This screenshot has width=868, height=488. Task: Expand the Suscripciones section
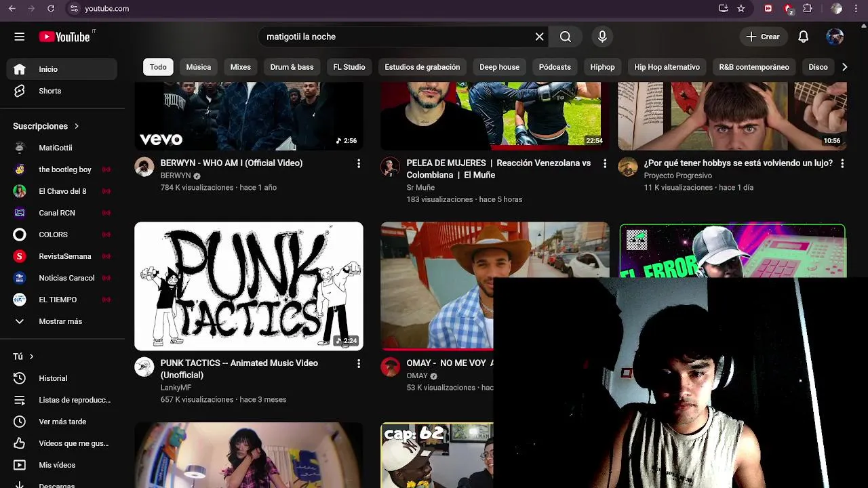pos(46,126)
